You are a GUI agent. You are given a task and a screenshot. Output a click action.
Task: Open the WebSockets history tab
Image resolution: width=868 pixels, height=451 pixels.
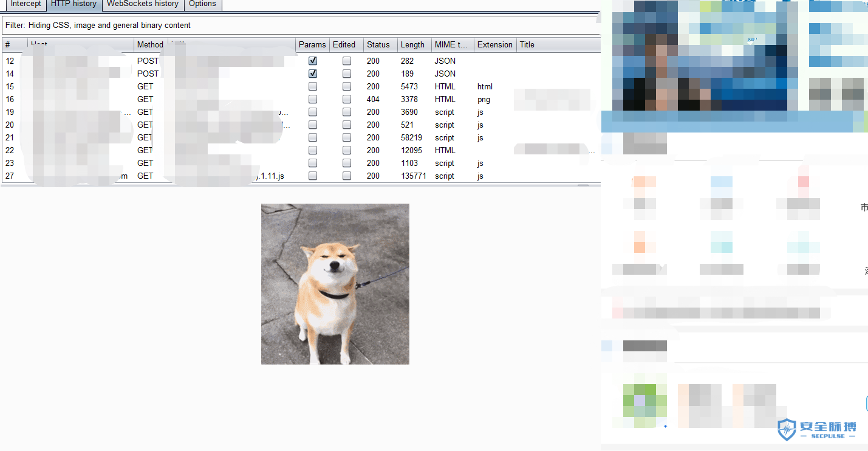143,4
